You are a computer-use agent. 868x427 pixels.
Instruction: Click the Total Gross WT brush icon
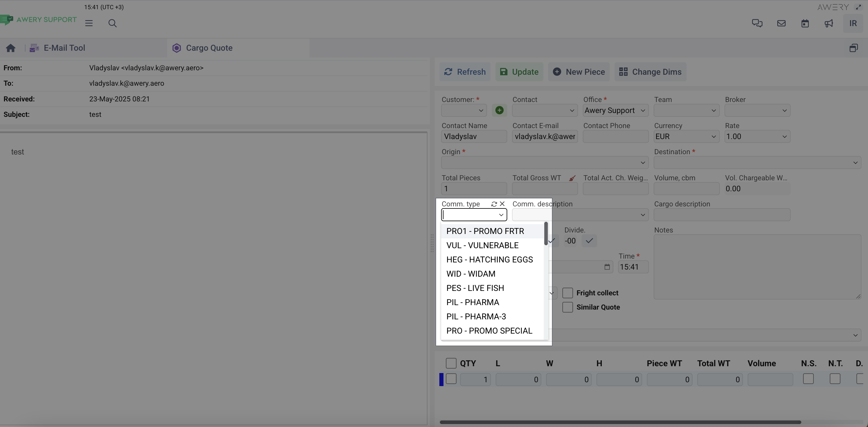572,178
